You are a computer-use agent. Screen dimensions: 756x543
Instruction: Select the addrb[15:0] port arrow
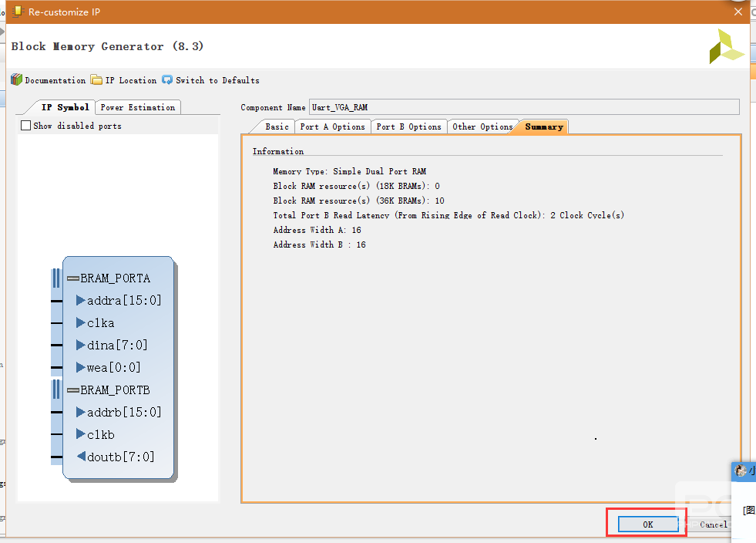point(80,412)
